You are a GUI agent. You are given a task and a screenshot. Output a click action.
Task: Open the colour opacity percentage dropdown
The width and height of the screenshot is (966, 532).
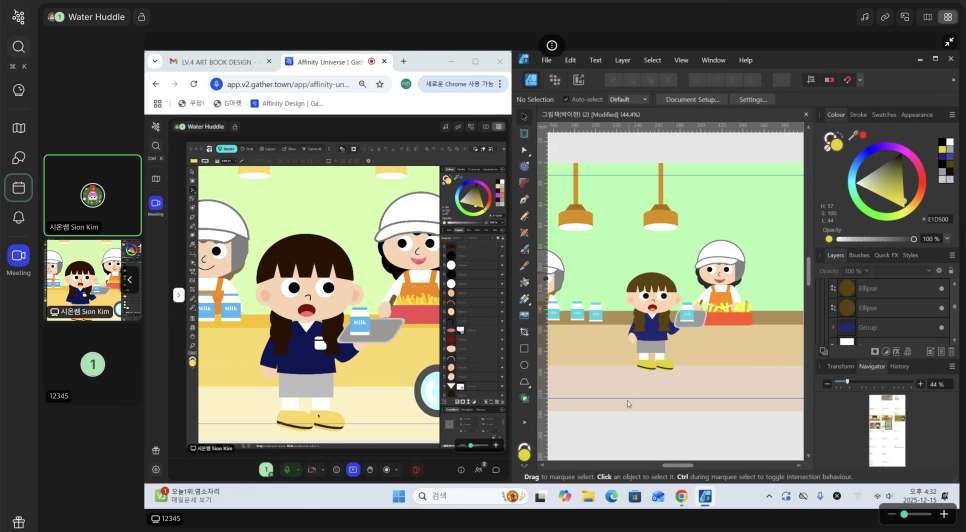coord(947,239)
